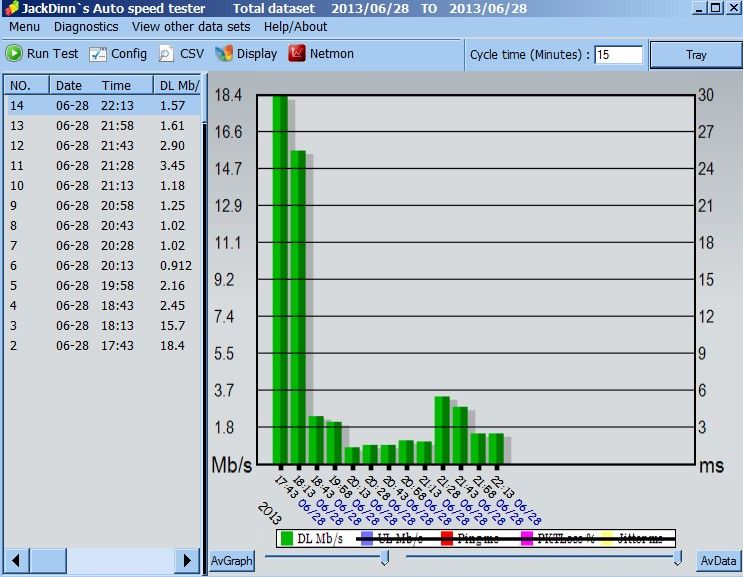
Task: Open the Help/About menu
Action: 295,27
